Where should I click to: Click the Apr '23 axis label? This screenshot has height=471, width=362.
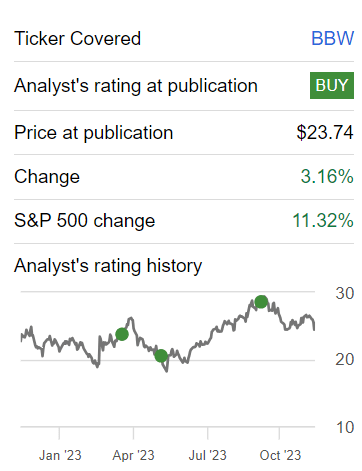coord(133,455)
